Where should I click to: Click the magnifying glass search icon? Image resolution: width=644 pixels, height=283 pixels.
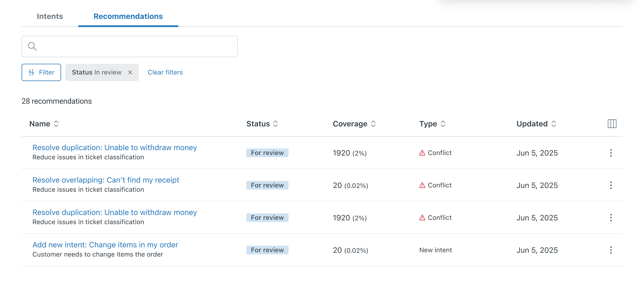coord(32,46)
